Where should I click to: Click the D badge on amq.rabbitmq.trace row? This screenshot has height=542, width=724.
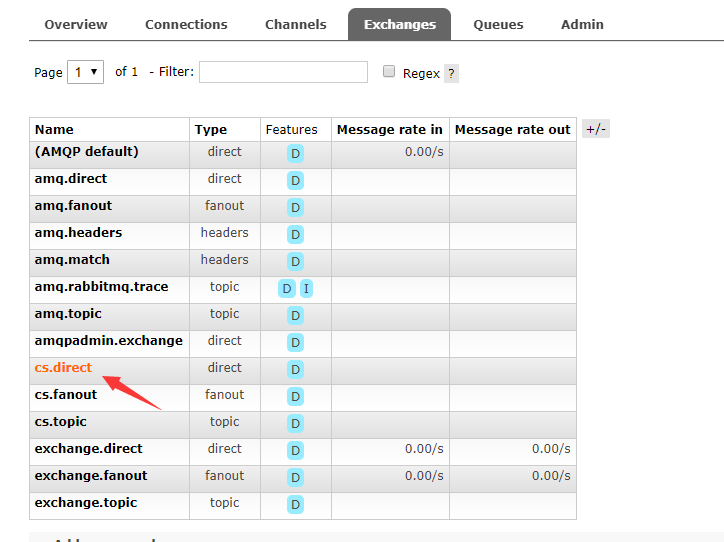tap(287, 289)
